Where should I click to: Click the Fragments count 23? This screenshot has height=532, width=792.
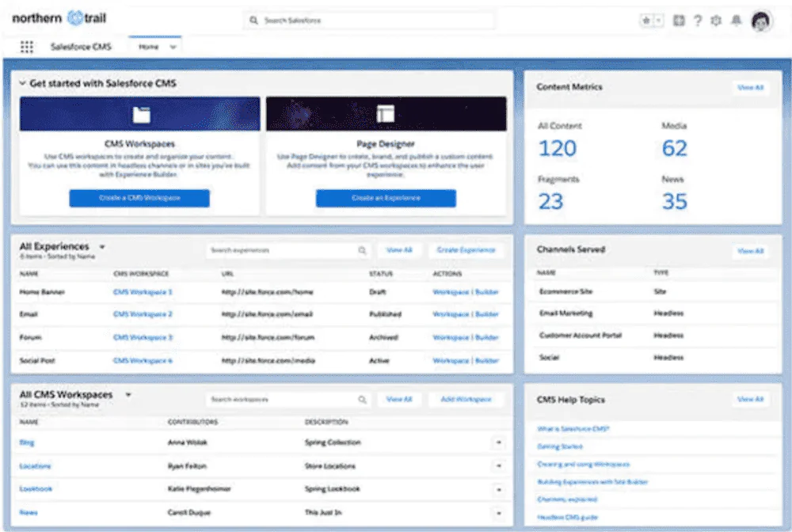pos(550,201)
